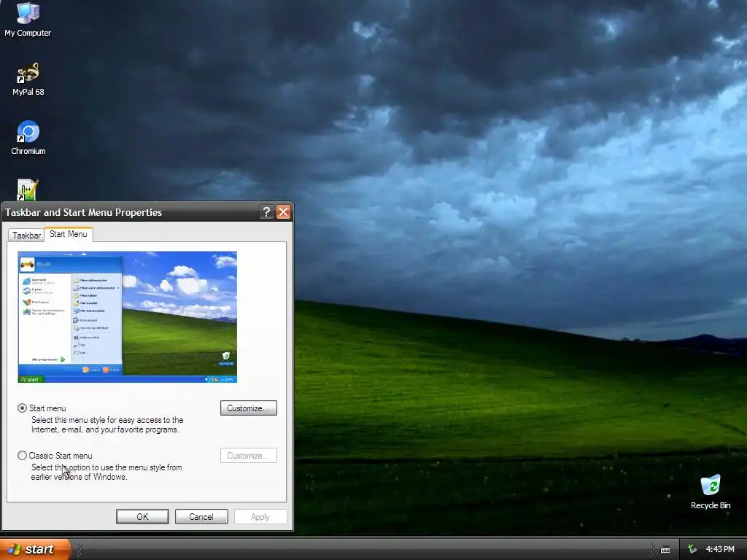Click the 4:43 PM clock in the tray

[x=720, y=549]
